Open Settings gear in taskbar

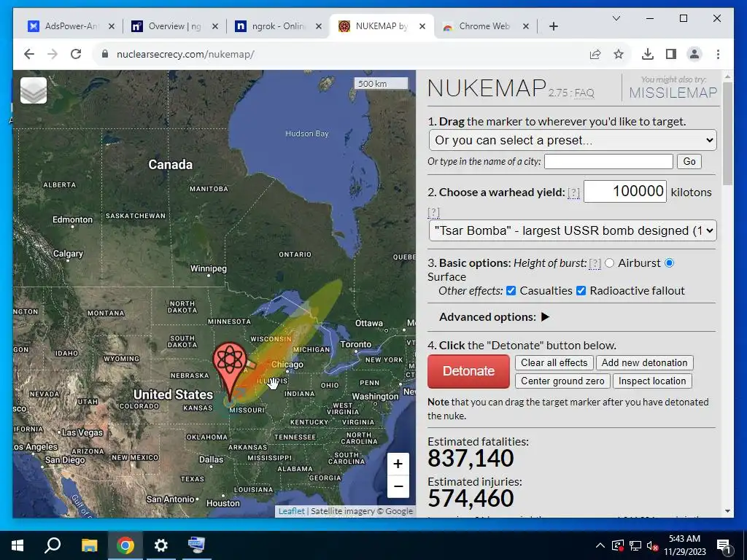click(x=161, y=545)
